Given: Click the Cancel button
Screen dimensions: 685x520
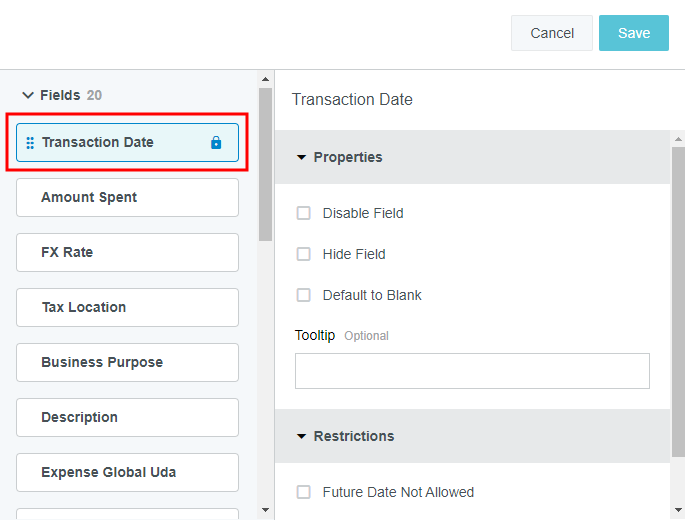Looking at the screenshot, I should pyautogui.click(x=552, y=33).
